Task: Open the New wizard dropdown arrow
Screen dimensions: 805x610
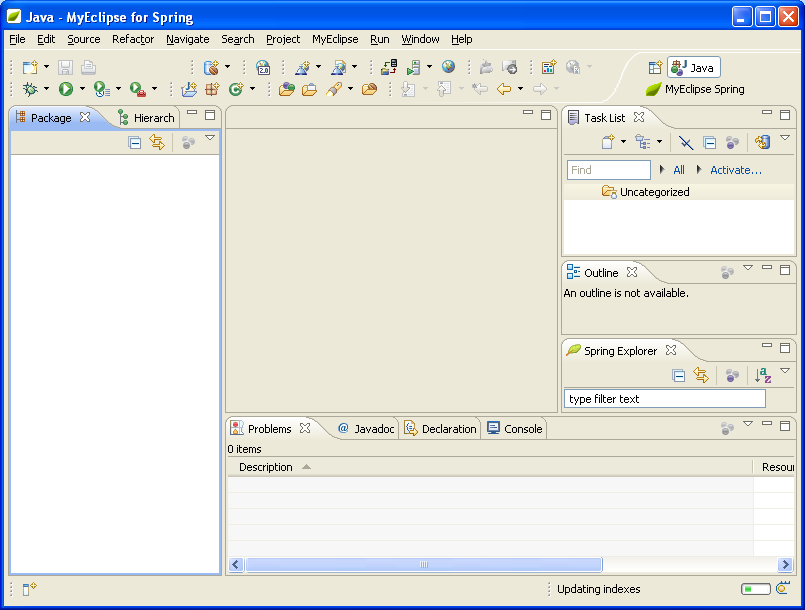Action: click(46, 67)
